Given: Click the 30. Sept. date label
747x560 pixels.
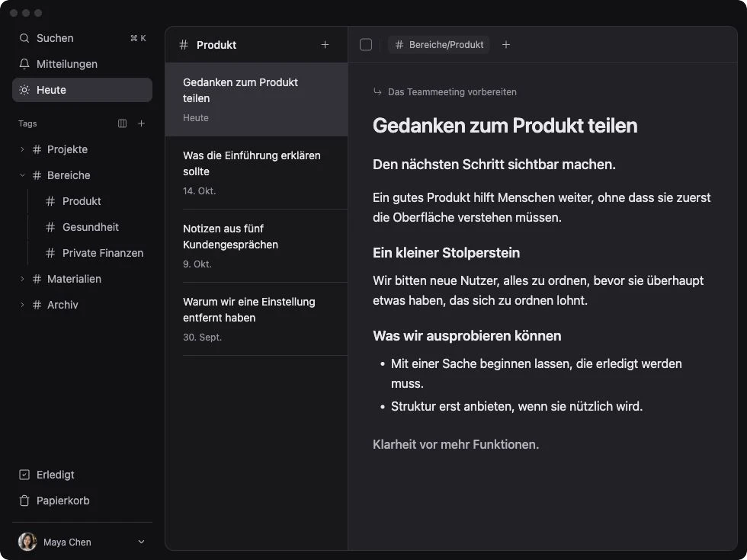Looking at the screenshot, I should (x=203, y=337).
